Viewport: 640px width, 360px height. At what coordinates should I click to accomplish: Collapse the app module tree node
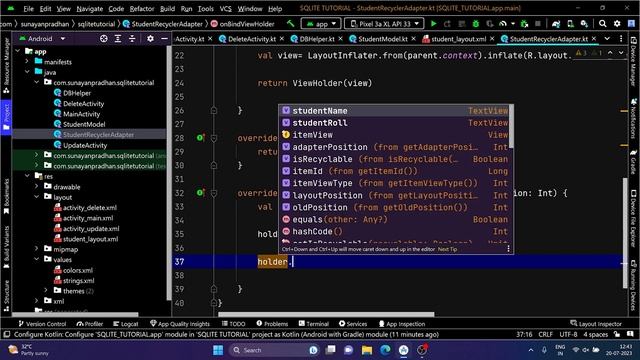tap(18, 51)
